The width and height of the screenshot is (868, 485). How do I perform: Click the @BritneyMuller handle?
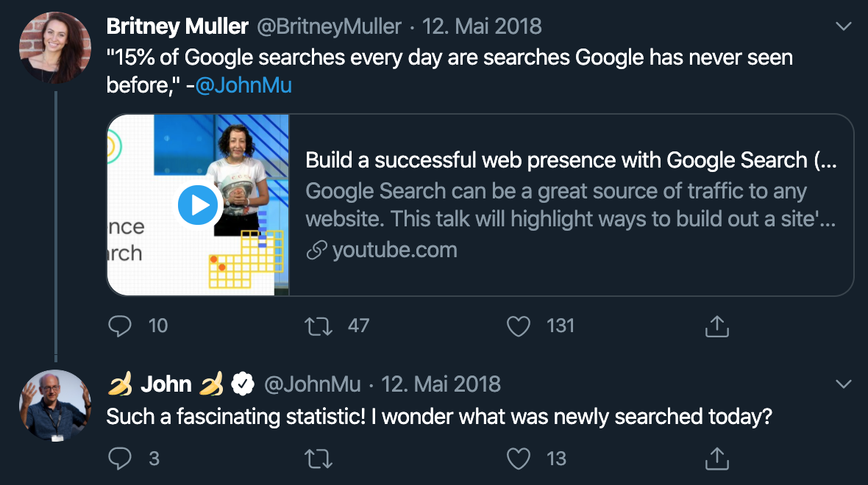coord(328,27)
